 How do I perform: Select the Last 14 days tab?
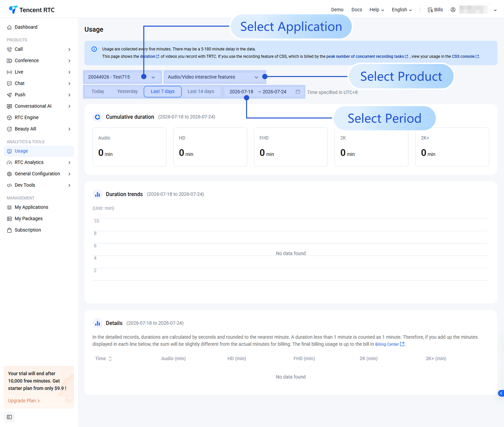(201, 91)
